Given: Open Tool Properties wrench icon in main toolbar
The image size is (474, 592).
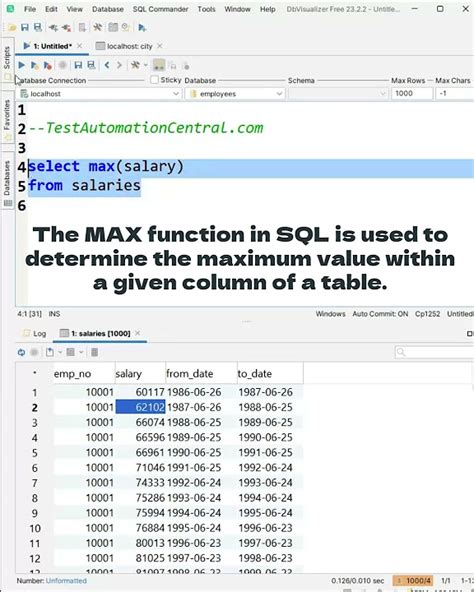Looking at the screenshot, I should 97,28.
